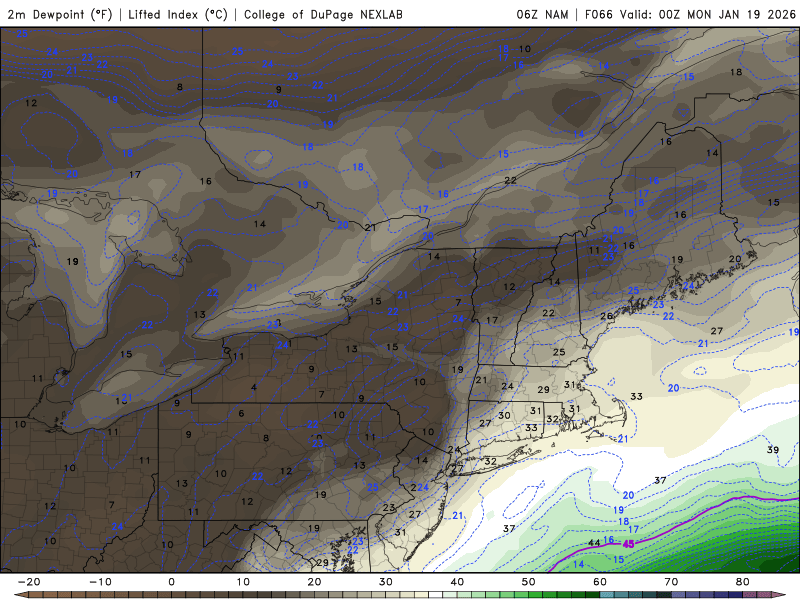Click the left arrow end of the color bar
The width and height of the screenshot is (800, 600).
20,595
